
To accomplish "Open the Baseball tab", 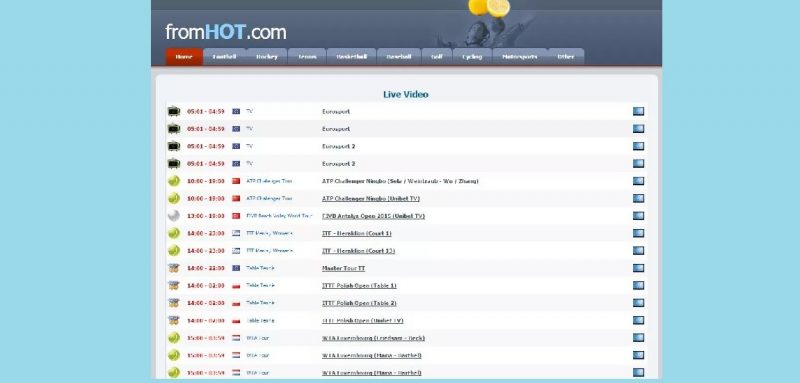I will click(399, 57).
